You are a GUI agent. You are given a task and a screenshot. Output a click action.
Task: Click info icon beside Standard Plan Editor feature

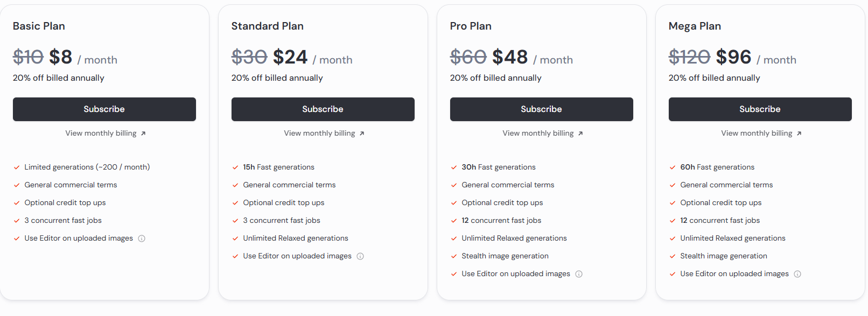(x=360, y=256)
